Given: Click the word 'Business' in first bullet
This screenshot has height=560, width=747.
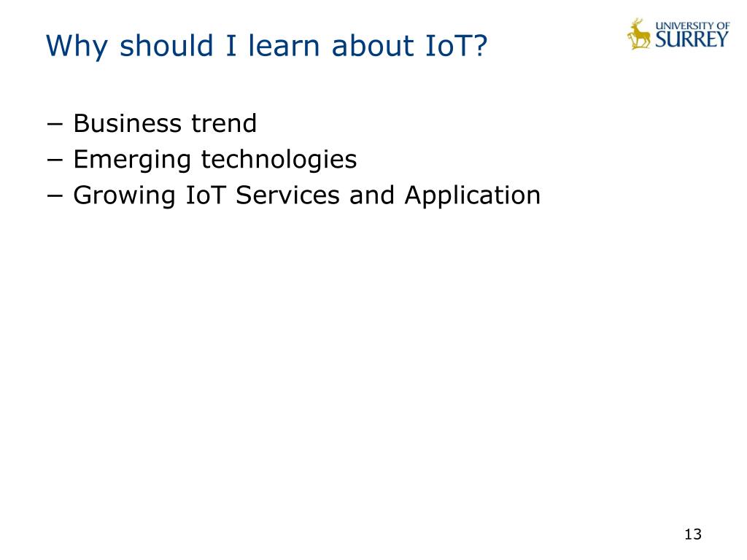Looking at the screenshot, I should [x=127, y=123].
